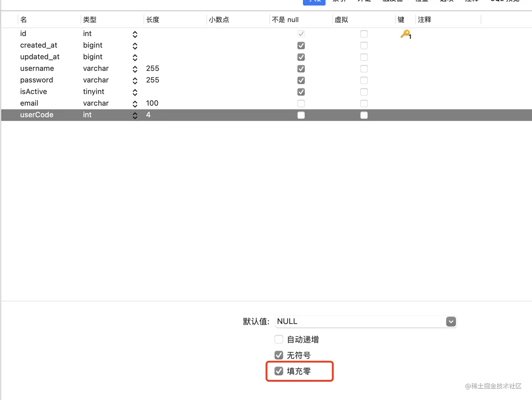Uncheck the 填充零 zerofill checkbox
The image size is (532, 400).
pyautogui.click(x=279, y=371)
